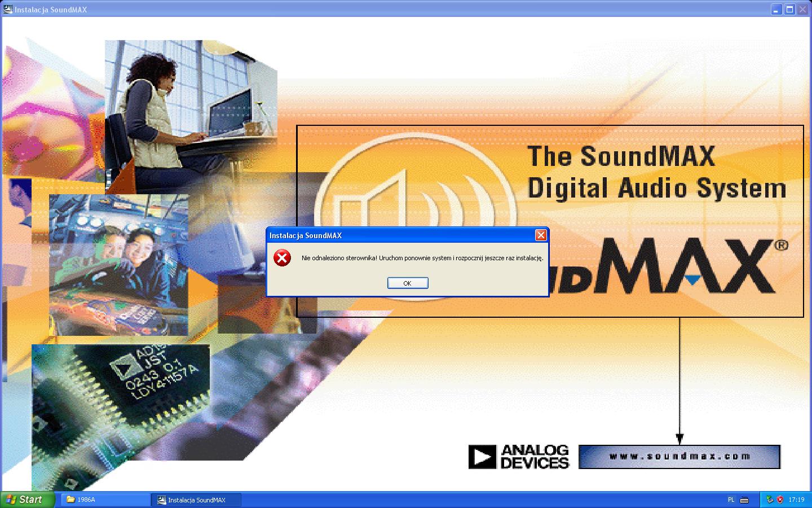
Task: Open the red security shield tray alert
Action: coord(780,500)
